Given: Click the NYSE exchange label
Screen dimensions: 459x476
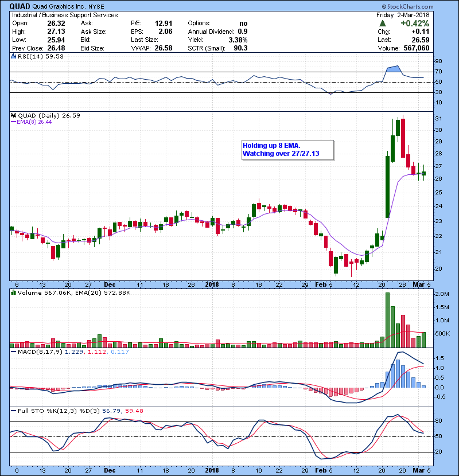Looking at the screenshot, I should (96, 7).
